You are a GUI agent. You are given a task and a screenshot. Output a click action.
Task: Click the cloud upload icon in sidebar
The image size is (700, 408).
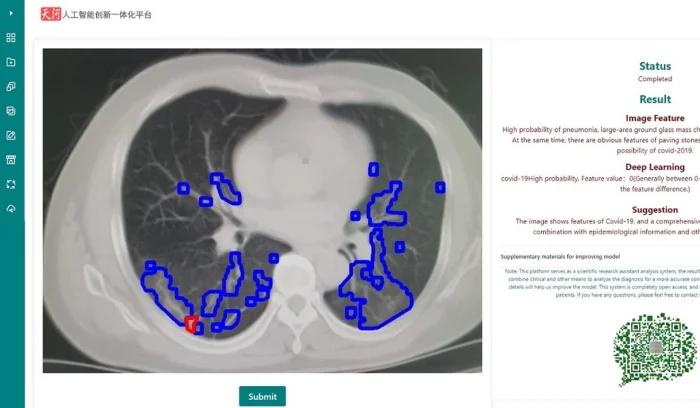(11, 208)
